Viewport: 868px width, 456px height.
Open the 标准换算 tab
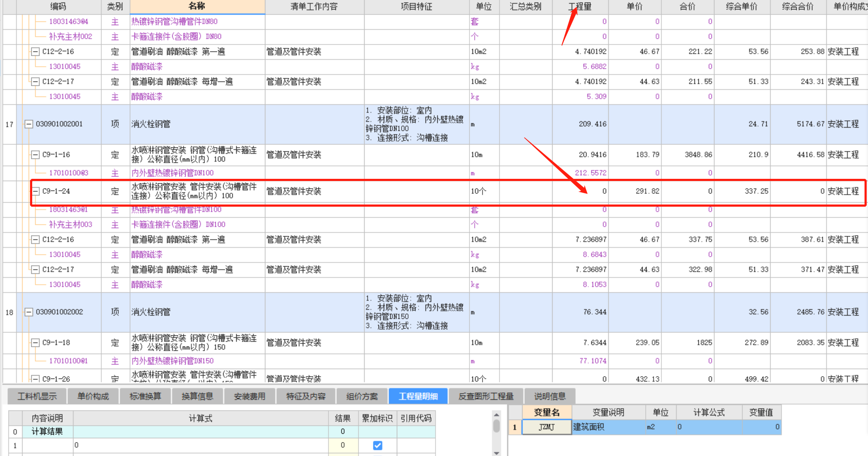(145, 396)
